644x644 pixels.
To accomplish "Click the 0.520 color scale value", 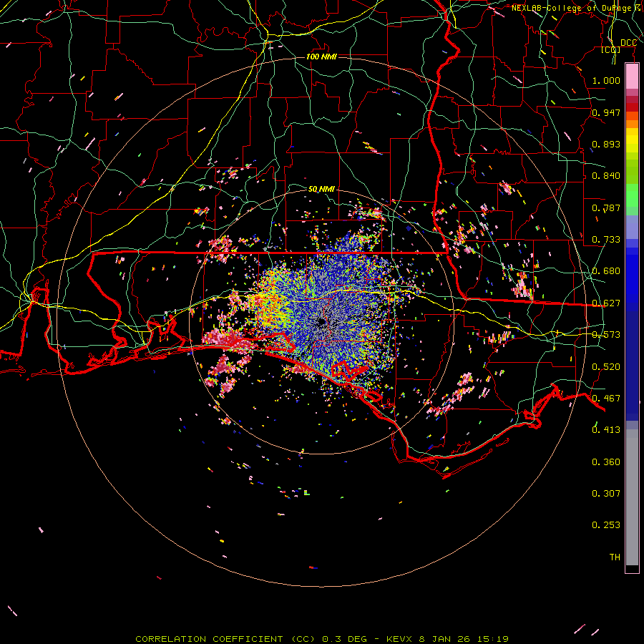I will (x=606, y=367).
